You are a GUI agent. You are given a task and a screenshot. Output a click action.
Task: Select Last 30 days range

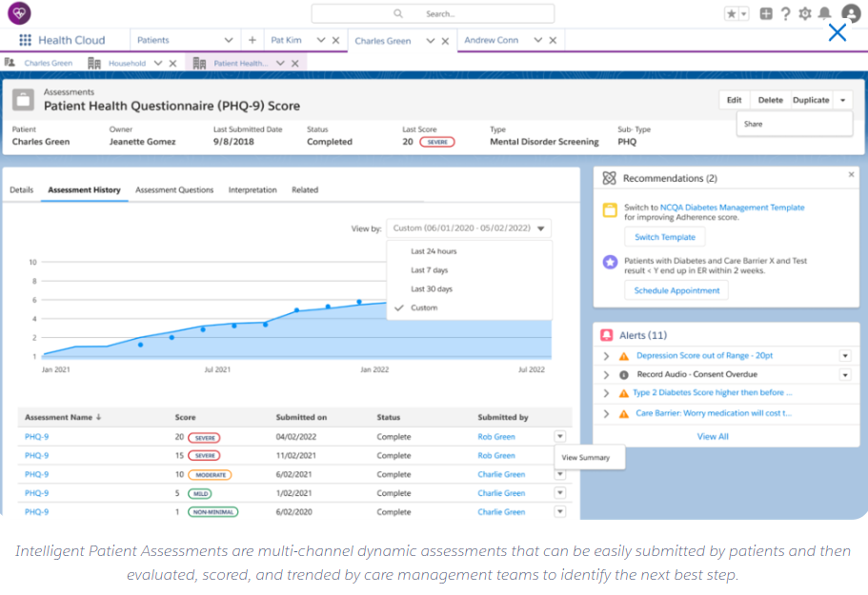point(432,289)
